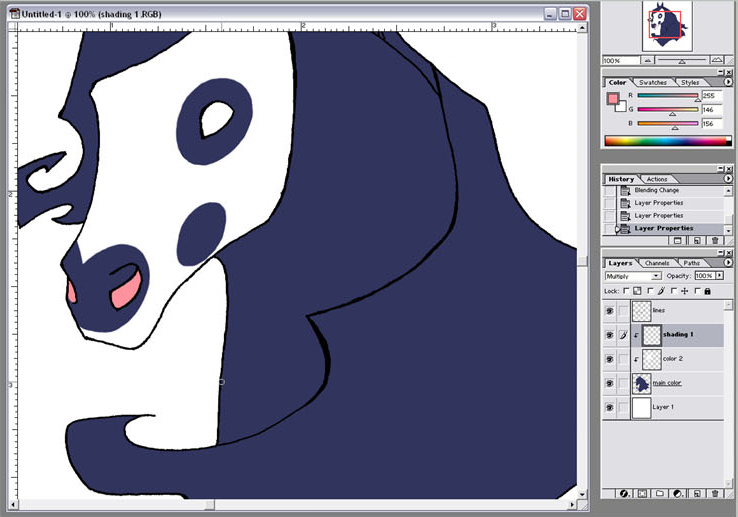This screenshot has width=738, height=517.
Task: Click document icon in Untitled-1 title bar
Action: pyautogui.click(x=15, y=14)
